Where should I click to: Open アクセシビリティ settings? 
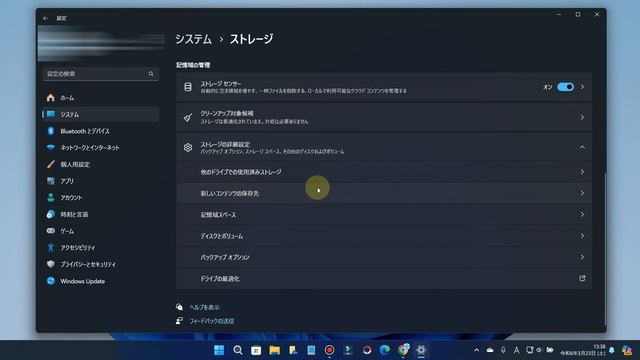[100, 248]
